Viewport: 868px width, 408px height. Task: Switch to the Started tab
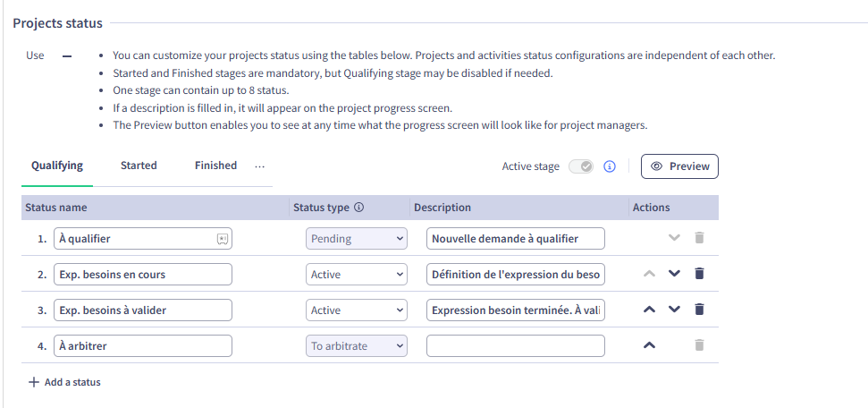(x=139, y=166)
